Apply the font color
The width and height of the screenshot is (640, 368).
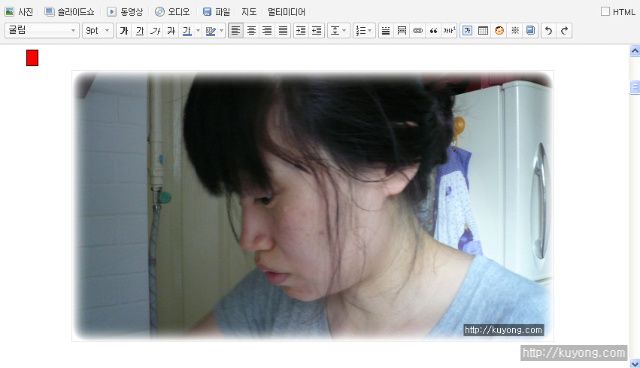click(187, 31)
